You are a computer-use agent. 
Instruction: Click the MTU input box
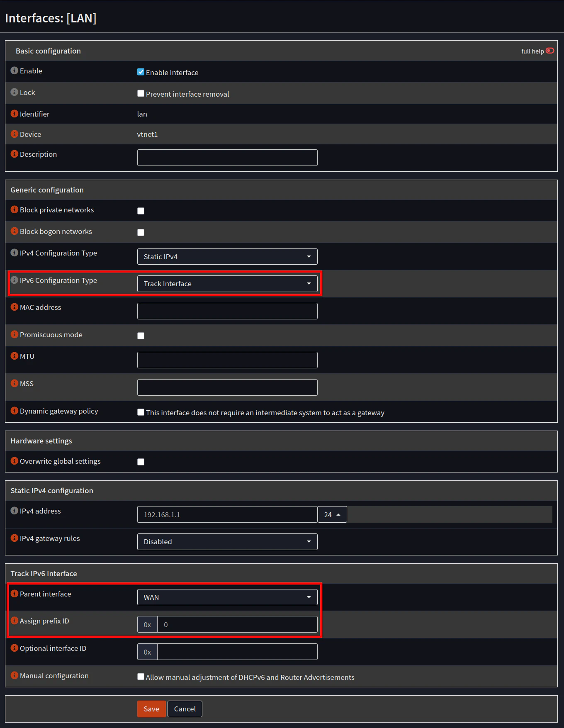(x=227, y=360)
